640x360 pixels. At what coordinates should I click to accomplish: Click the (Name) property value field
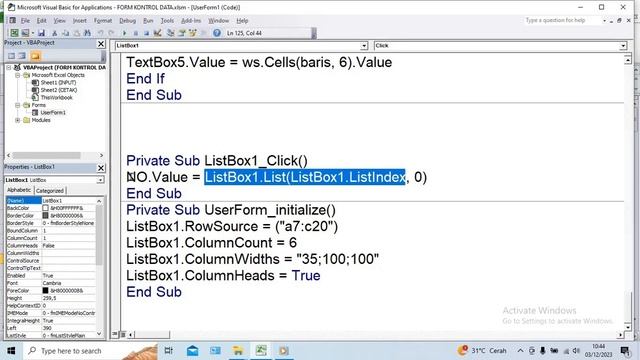[69, 200]
